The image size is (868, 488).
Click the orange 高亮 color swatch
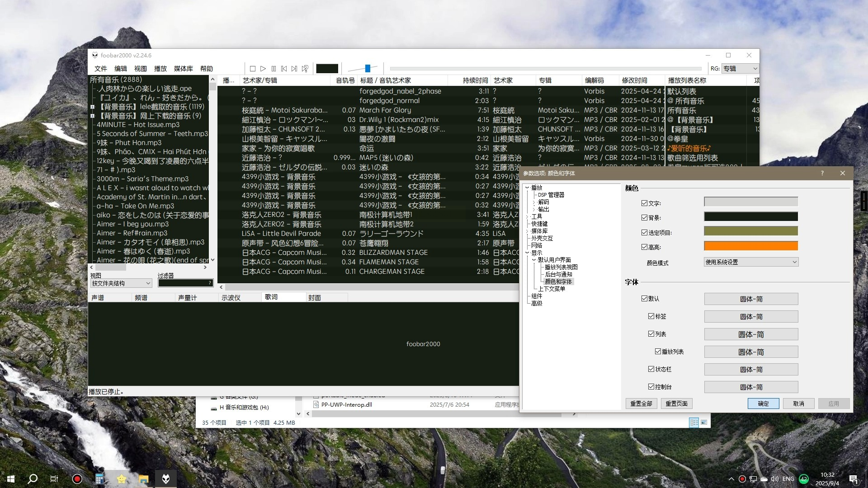750,246
